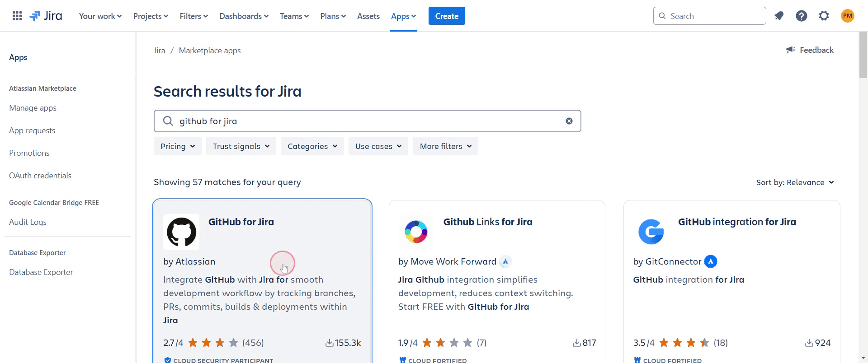The height and width of the screenshot is (363, 868).
Task: Open the Plans menu
Action: point(333,16)
